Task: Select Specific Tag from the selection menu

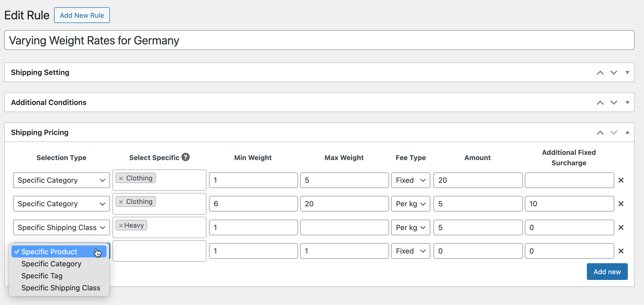Action: tap(42, 276)
